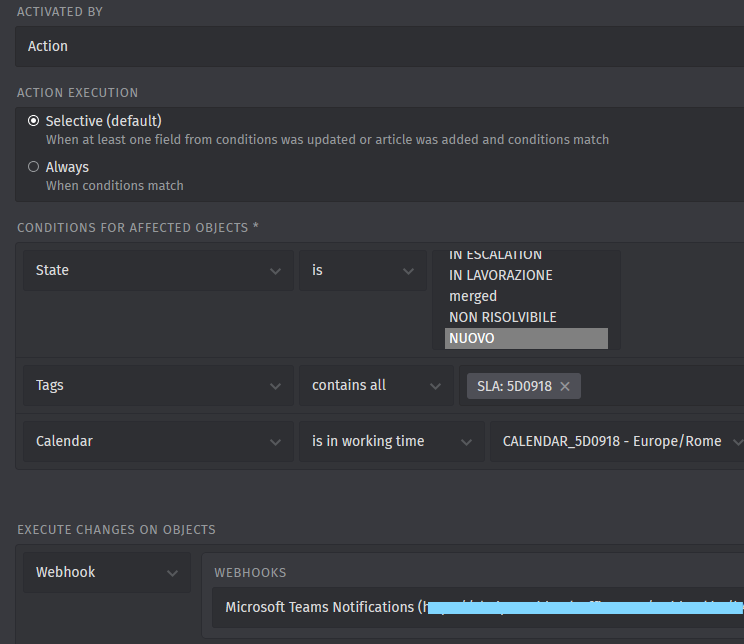Image resolution: width=744 pixels, height=644 pixels.
Task: Click the Activated By 'Action' field
Action: coord(380,46)
